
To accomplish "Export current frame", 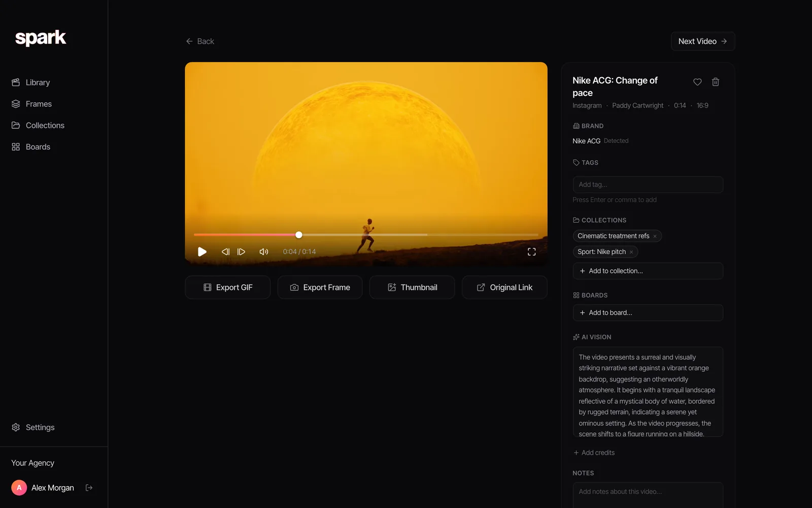I will pyautogui.click(x=320, y=288).
